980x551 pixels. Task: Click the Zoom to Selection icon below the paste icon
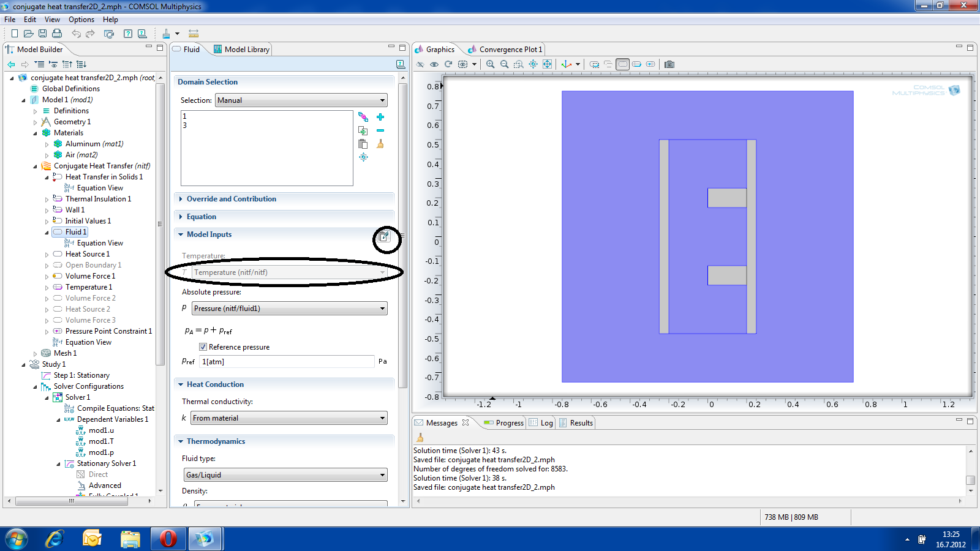tap(363, 157)
